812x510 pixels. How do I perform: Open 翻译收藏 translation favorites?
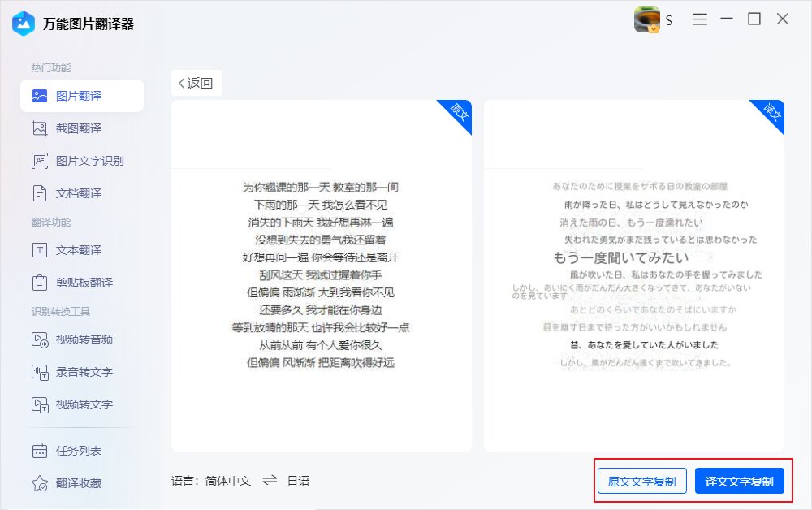[80, 481]
